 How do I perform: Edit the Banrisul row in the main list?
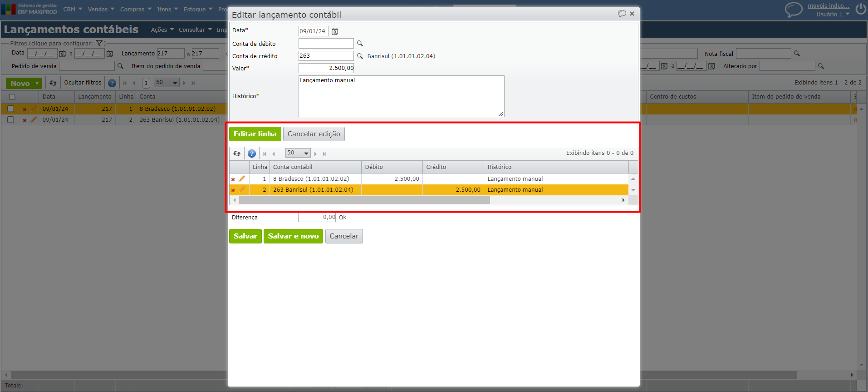point(34,120)
